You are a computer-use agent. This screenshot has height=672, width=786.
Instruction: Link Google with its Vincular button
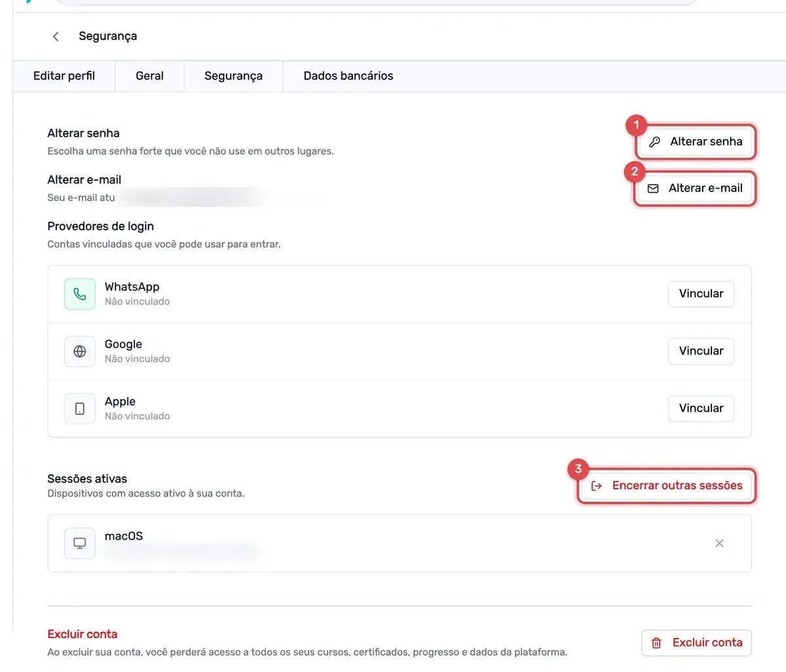701,351
